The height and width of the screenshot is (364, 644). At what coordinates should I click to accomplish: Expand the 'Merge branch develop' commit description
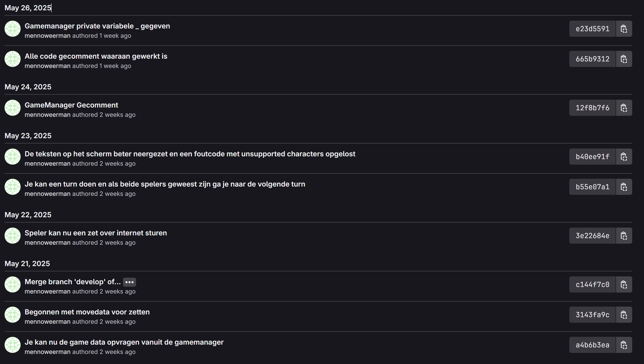130,282
